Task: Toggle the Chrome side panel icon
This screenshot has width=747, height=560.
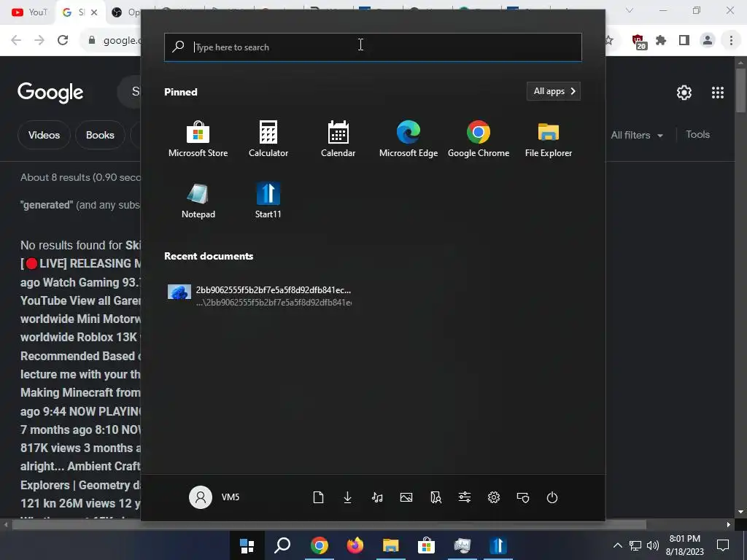Action: pos(684,41)
